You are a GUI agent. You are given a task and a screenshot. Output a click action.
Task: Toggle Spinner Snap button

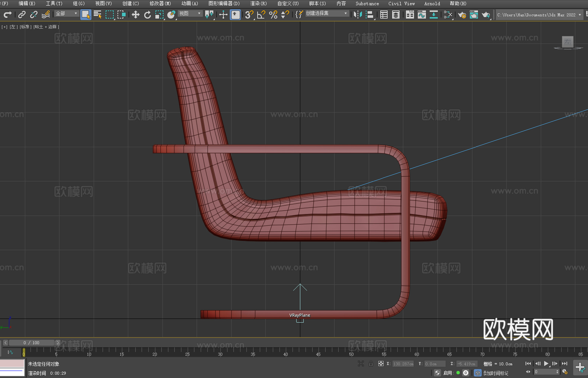click(285, 14)
